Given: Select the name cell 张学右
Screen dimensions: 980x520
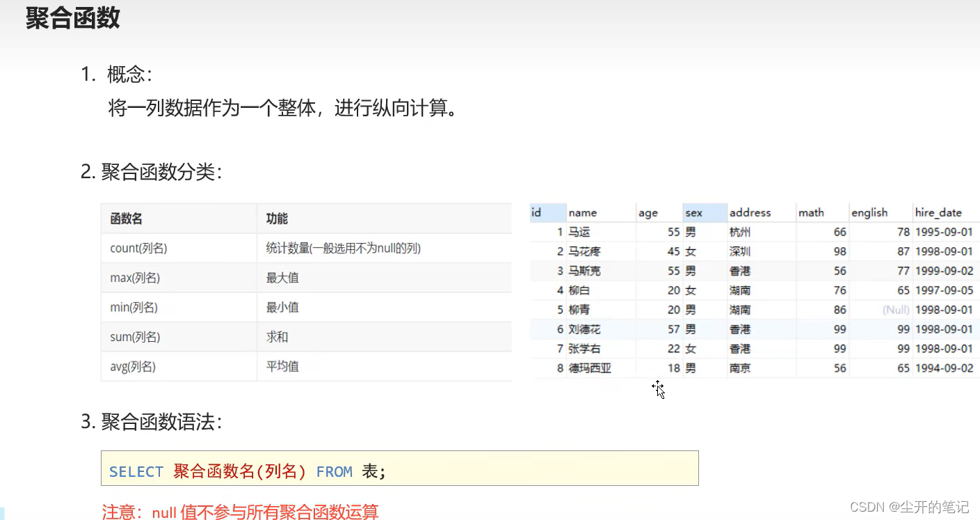Looking at the screenshot, I should tap(584, 349).
